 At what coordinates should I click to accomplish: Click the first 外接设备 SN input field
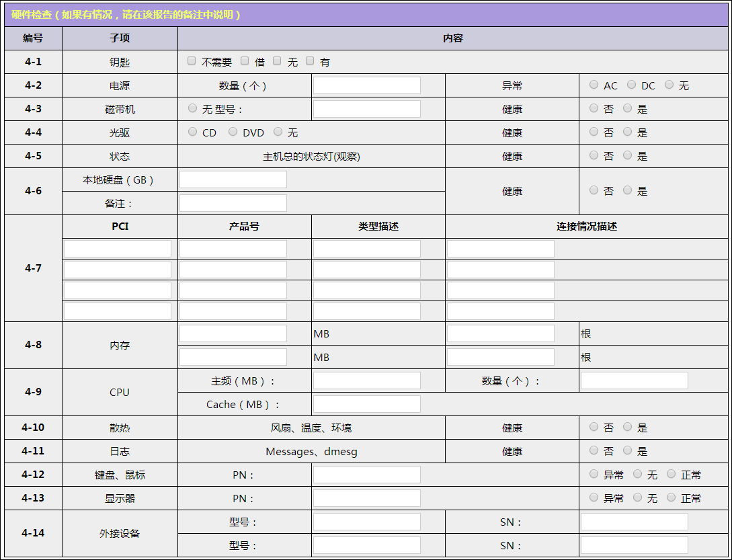pos(634,522)
